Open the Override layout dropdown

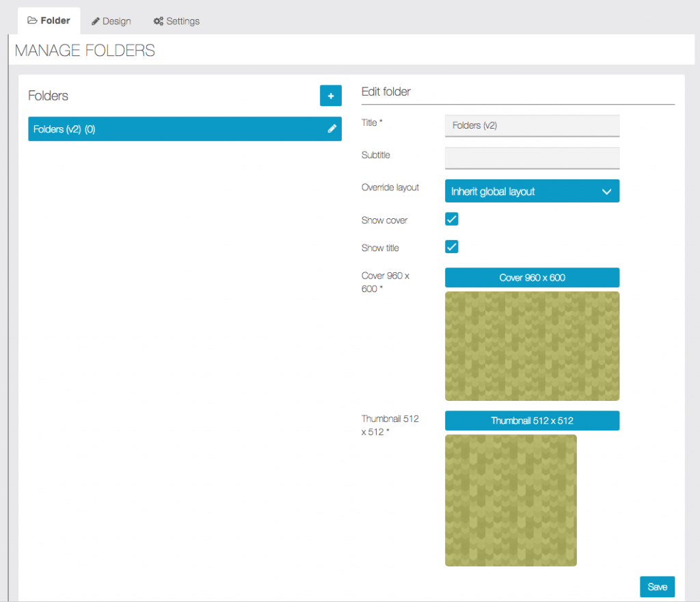[x=531, y=192]
